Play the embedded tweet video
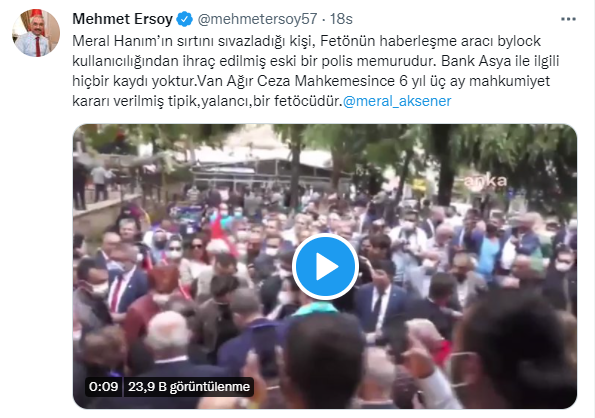This screenshot has height=418, width=595. 325,267
